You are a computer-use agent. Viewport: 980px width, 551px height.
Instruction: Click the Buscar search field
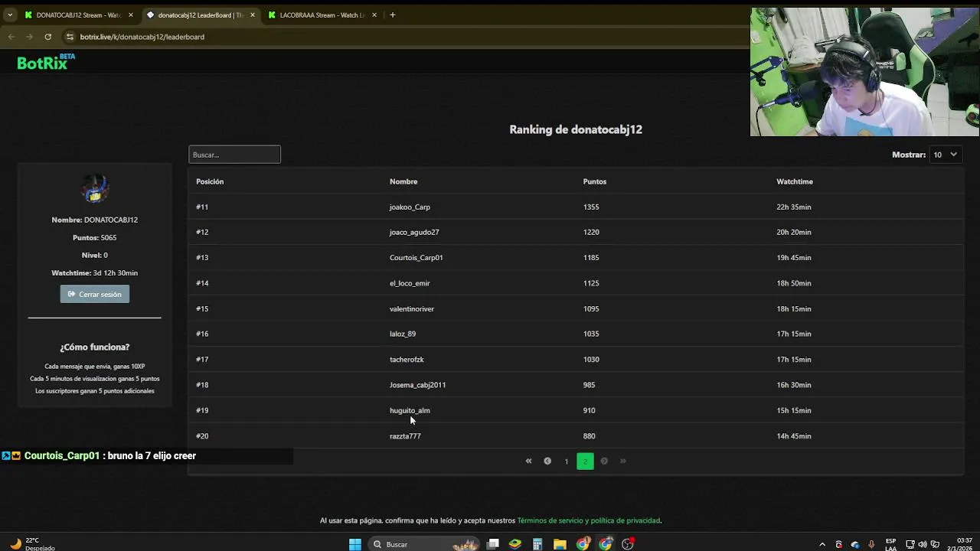tap(234, 155)
